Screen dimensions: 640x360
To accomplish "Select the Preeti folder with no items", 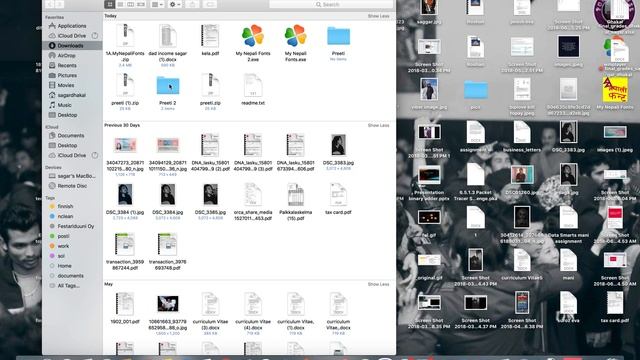I will [x=338, y=37].
